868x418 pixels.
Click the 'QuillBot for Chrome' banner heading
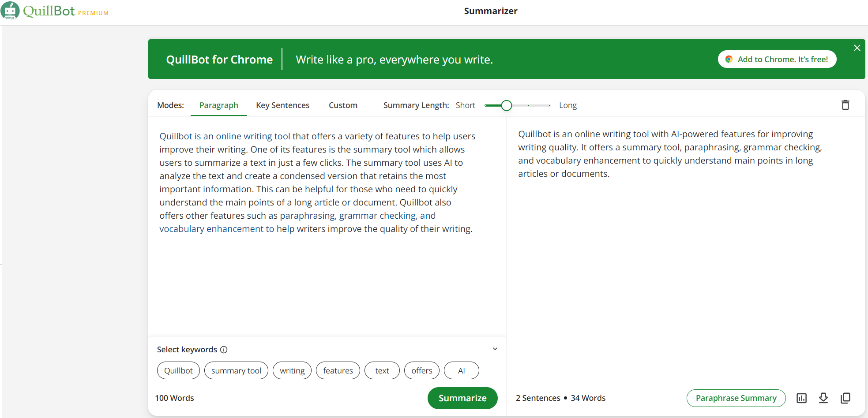(x=219, y=60)
